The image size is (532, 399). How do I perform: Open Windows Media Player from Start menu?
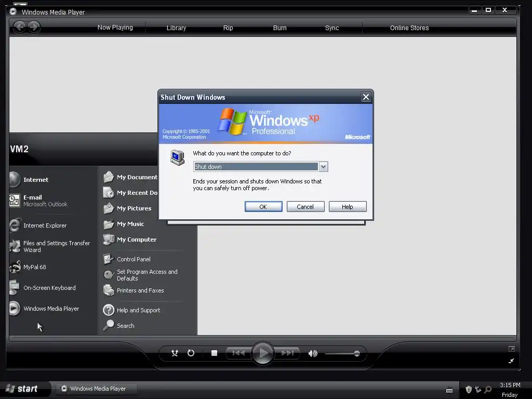pyautogui.click(x=45, y=309)
